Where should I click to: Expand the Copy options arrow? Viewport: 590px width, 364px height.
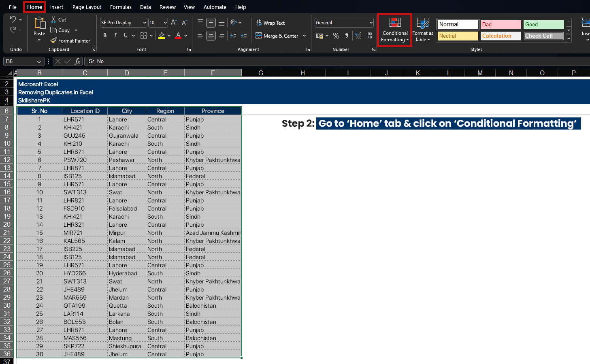pyautogui.click(x=76, y=30)
